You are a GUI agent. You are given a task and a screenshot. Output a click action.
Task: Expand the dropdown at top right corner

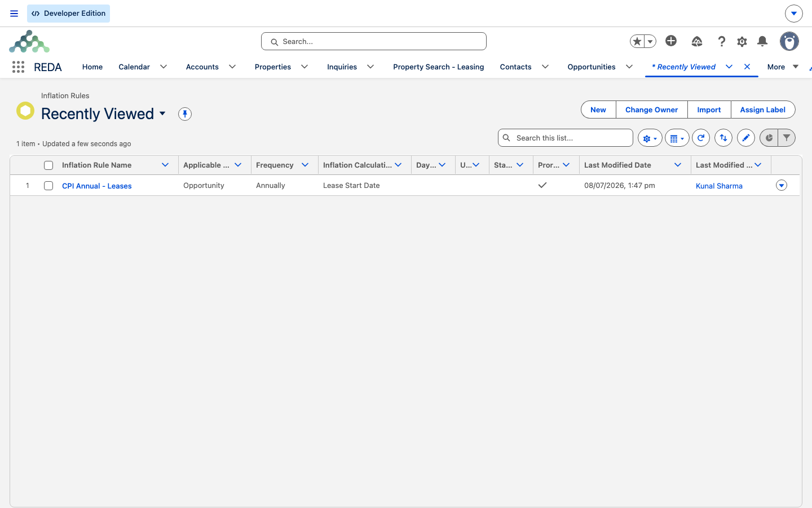[x=793, y=14]
